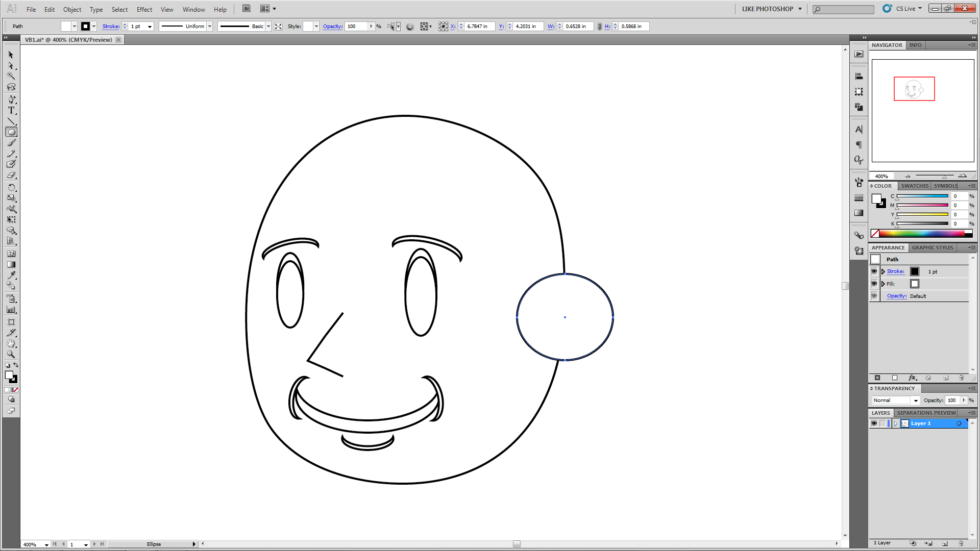The image size is (980, 551).
Task: Toggle Layer 1 visibility eye
Action: [874, 423]
